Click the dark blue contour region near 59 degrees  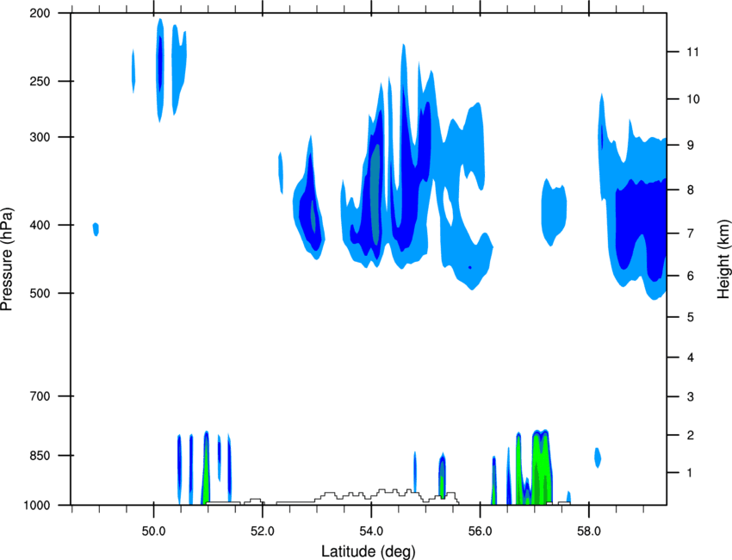point(642,224)
